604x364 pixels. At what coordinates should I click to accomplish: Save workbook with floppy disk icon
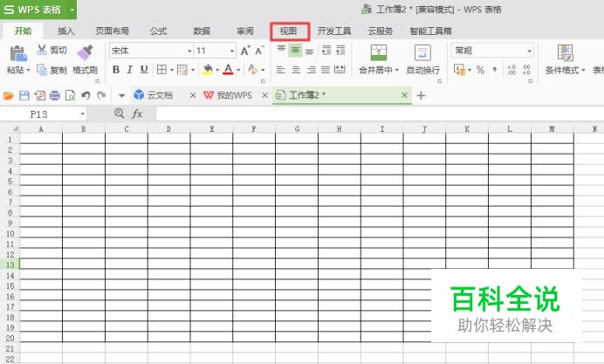(x=24, y=95)
